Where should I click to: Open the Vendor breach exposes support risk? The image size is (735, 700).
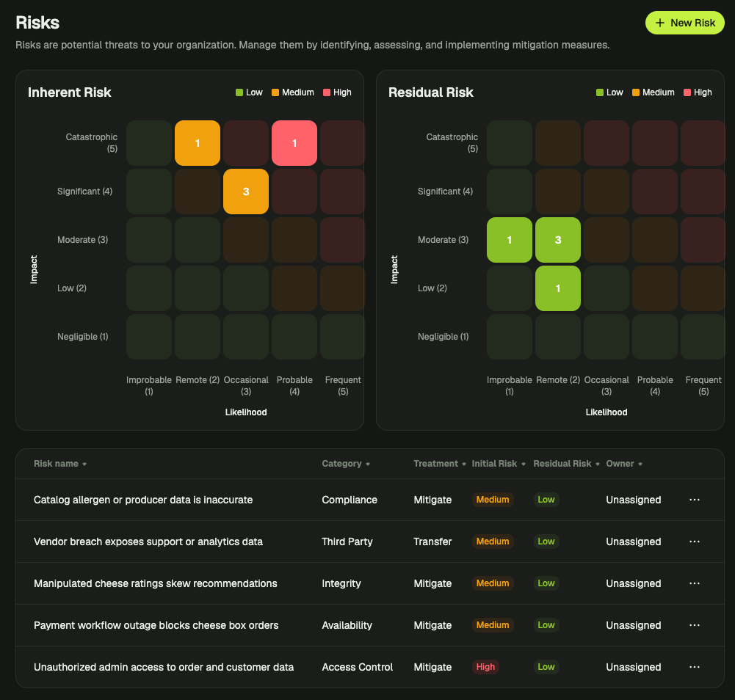(148, 542)
